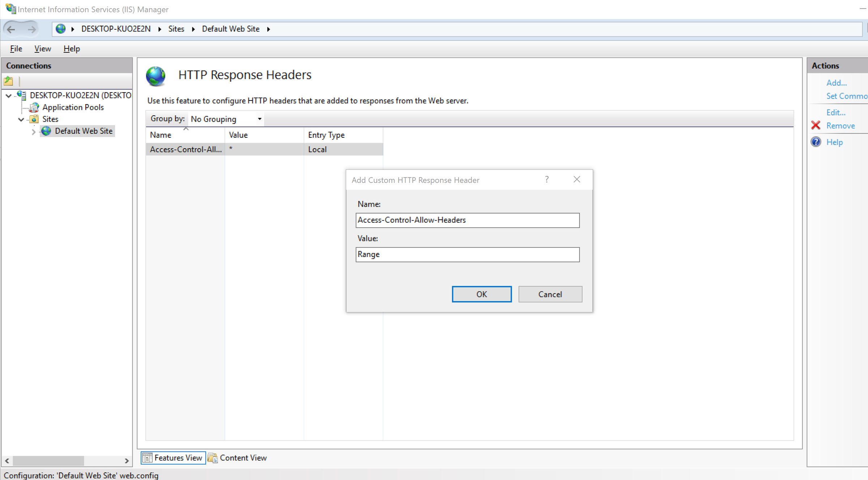868x480 pixels.
Task: Collapse the Sites tree node
Action: tap(21, 119)
